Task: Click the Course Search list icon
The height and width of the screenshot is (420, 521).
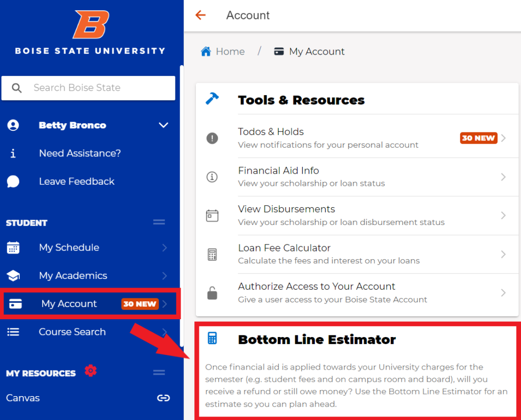Action: pyautogui.click(x=13, y=332)
